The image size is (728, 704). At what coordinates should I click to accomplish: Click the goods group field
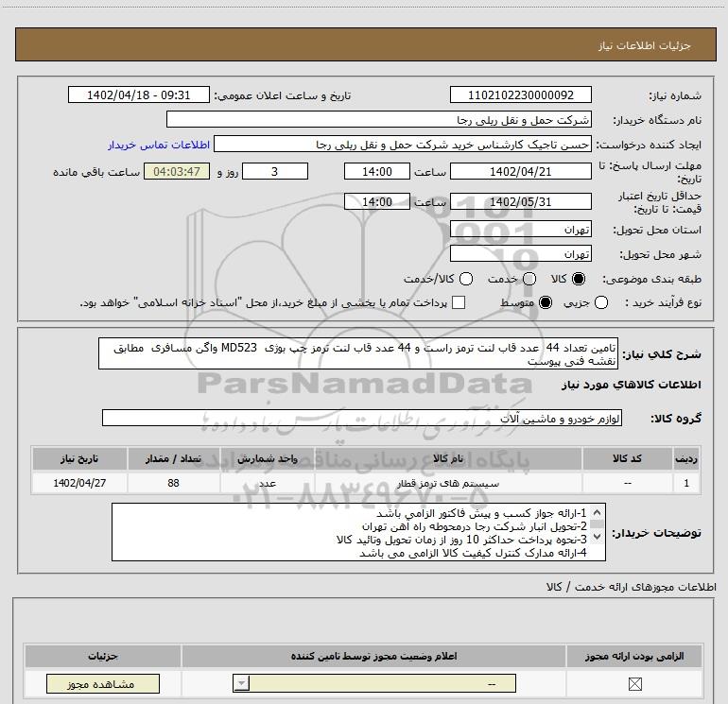coord(362,418)
